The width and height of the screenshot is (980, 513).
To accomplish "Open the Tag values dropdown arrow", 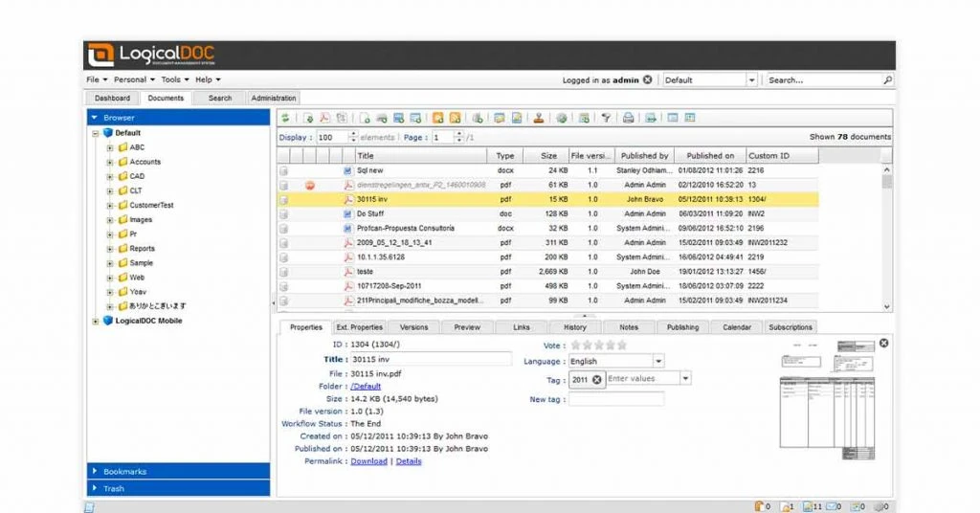I will point(685,379).
